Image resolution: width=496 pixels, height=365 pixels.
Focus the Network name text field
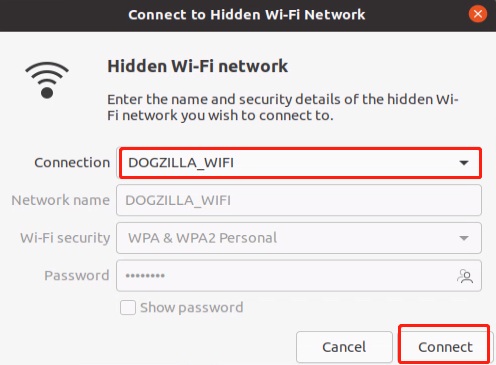[x=299, y=200]
